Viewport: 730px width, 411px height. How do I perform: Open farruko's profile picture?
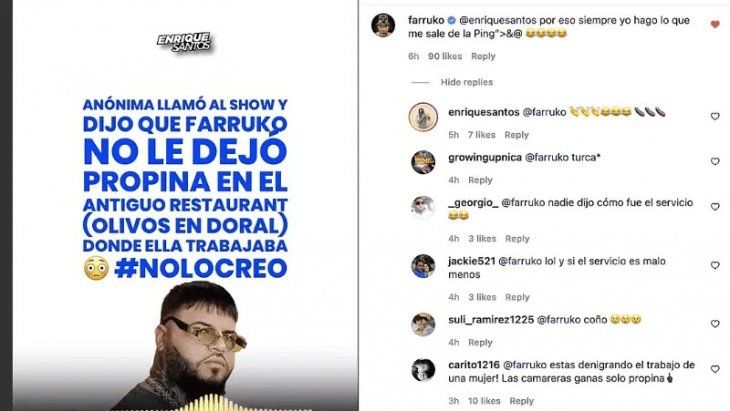[383, 25]
